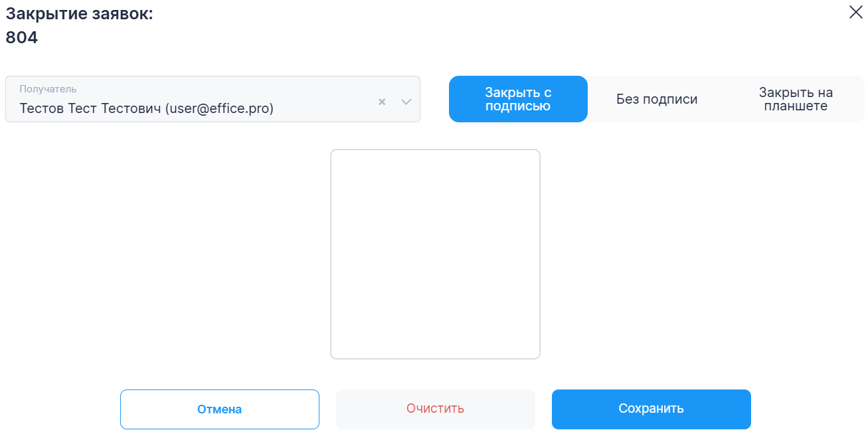Viewport: 868px width, 434px height.
Task: Click the Тестов Тест Тестович recipient value
Action: click(90, 108)
